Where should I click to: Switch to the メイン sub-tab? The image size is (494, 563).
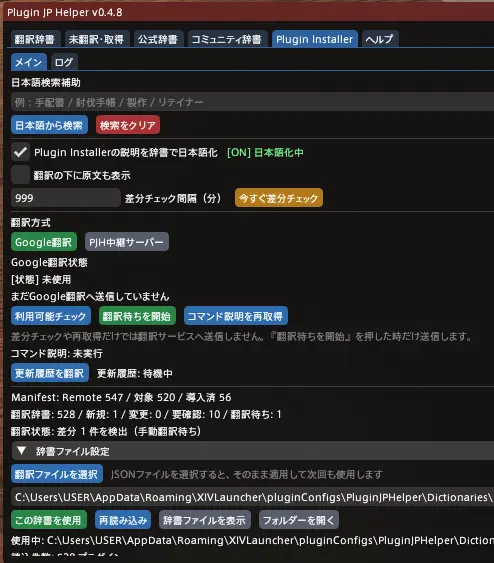[x=28, y=62]
